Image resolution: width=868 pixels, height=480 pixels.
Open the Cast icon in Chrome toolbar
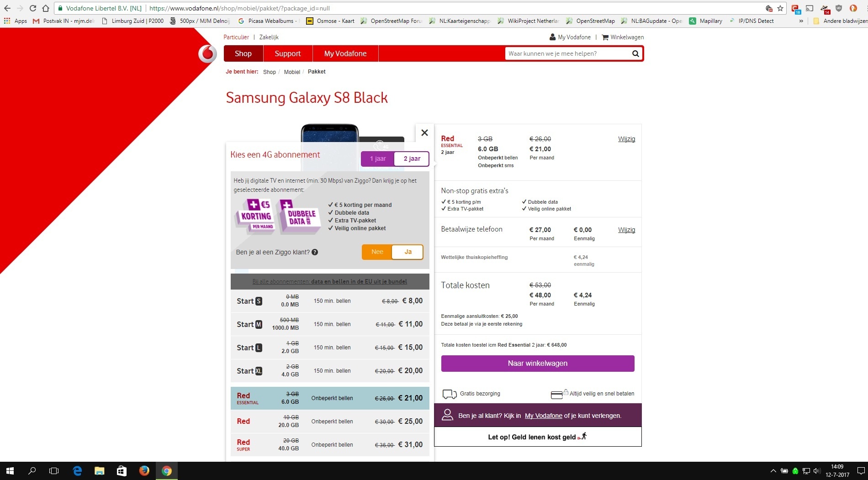810,8
